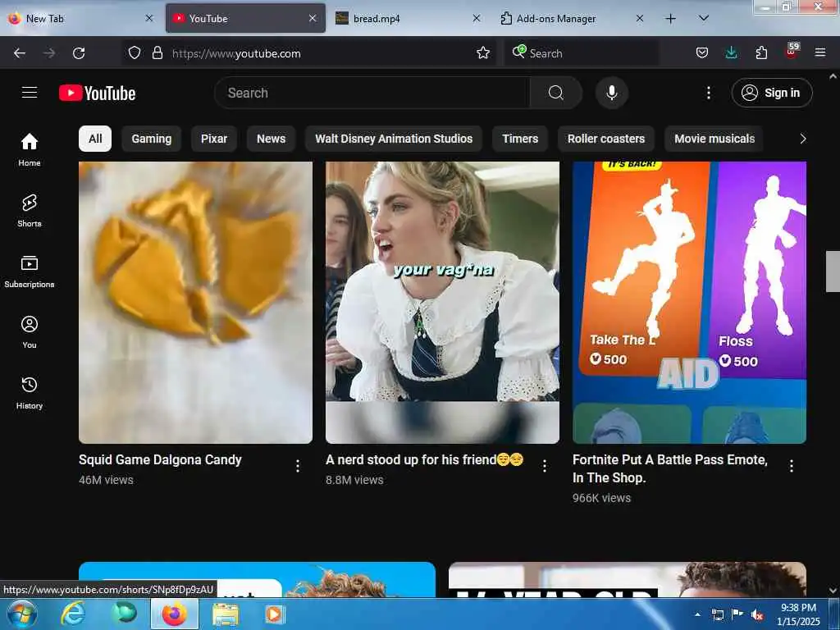Select the All category chip
The image size is (840, 630).
[x=95, y=139]
